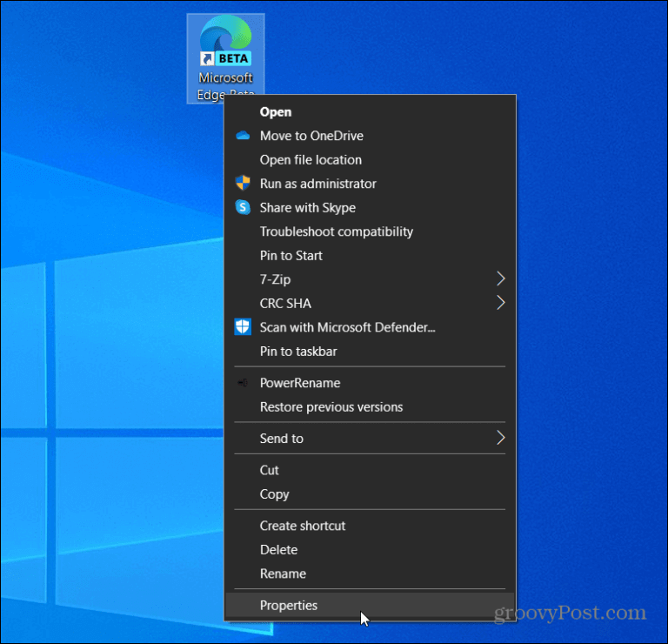Select Run as administrator
This screenshot has width=668, height=644.
click(x=370, y=184)
